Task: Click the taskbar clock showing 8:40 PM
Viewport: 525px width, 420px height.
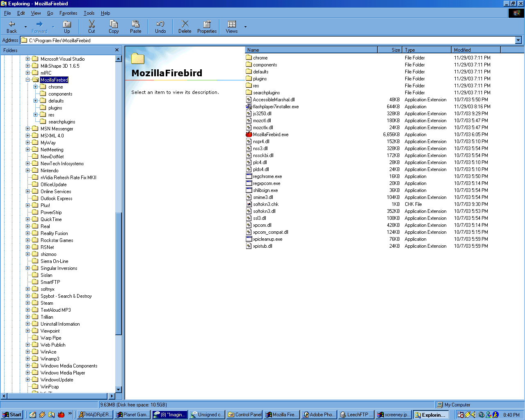Action: click(x=511, y=415)
